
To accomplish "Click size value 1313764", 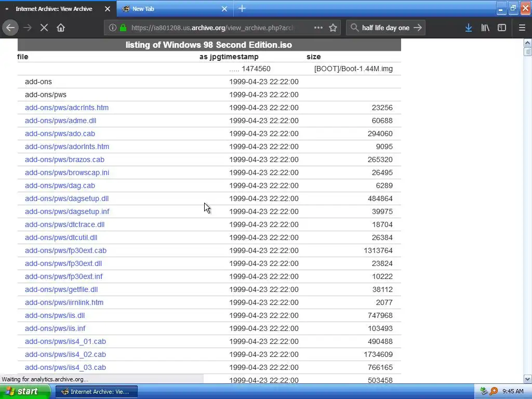I will [x=378, y=250].
